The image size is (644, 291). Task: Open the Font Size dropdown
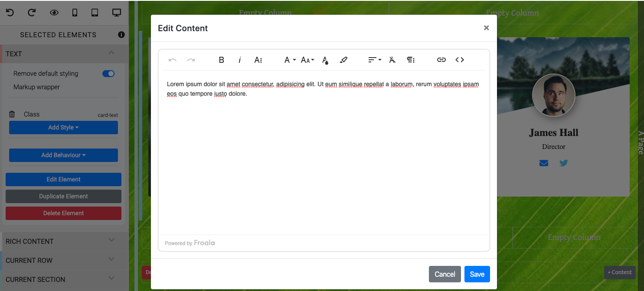coord(307,60)
